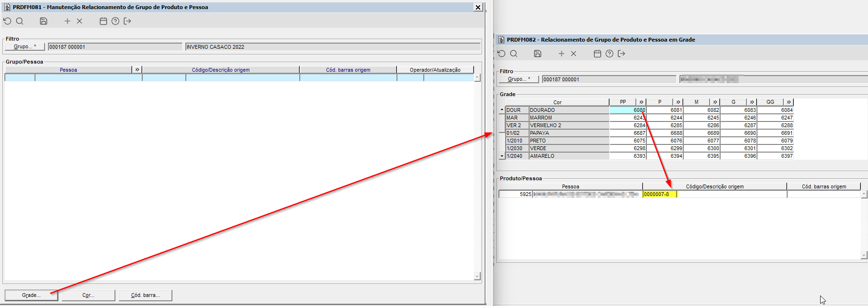The width and height of the screenshot is (868, 306).
Task: Expand the M size column chevron
Action: click(x=715, y=102)
